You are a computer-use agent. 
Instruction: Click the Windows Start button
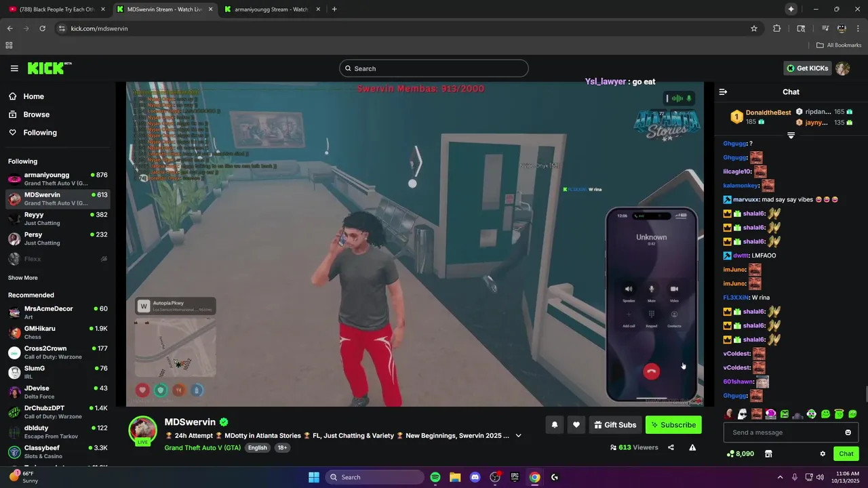(x=314, y=477)
